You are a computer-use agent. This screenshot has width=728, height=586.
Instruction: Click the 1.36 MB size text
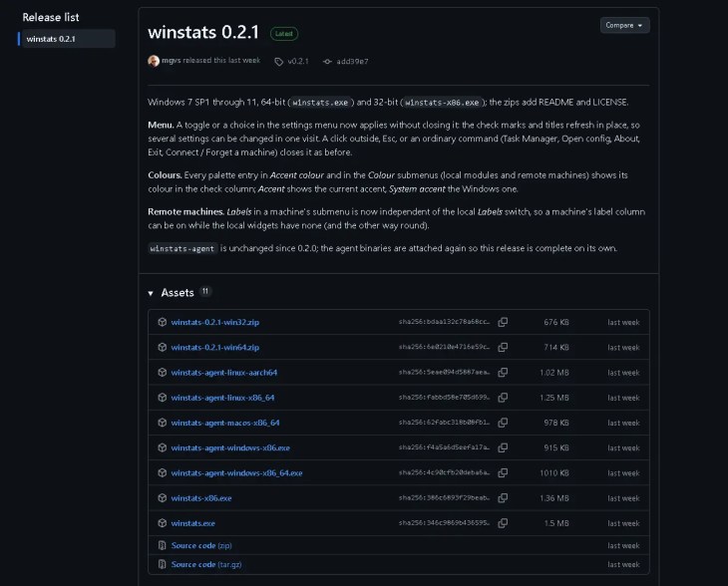pyautogui.click(x=554, y=497)
